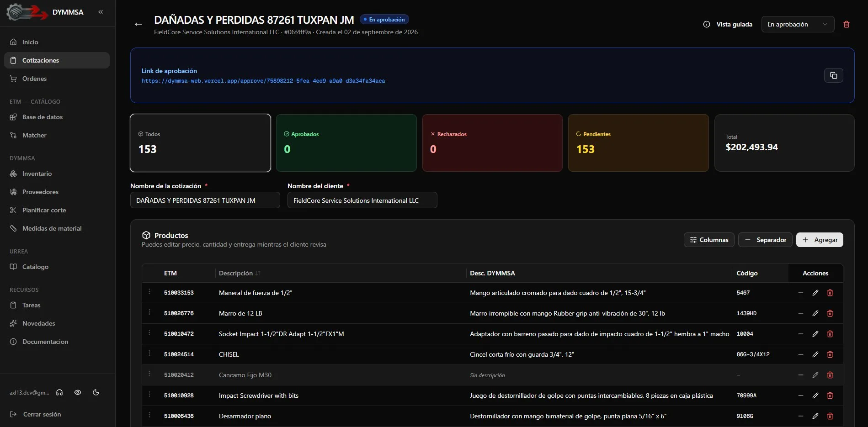The height and width of the screenshot is (427, 868).
Task: Show Todos products card
Action: (200, 143)
